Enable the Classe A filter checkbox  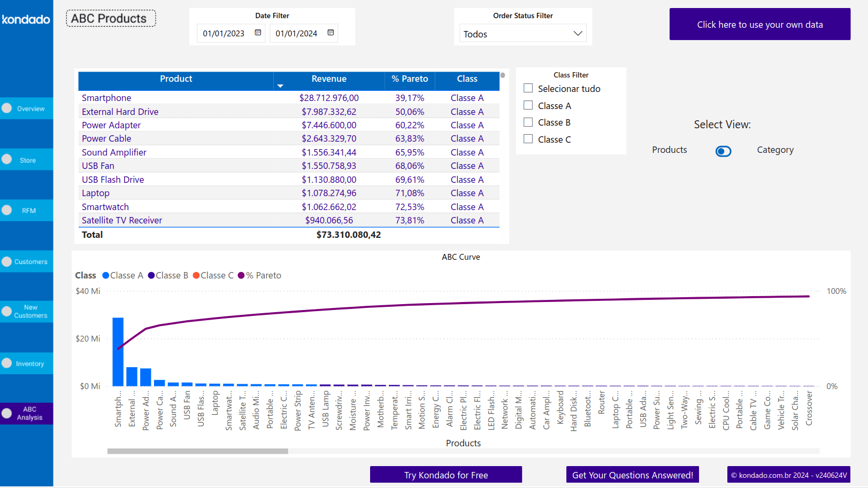pos(528,105)
